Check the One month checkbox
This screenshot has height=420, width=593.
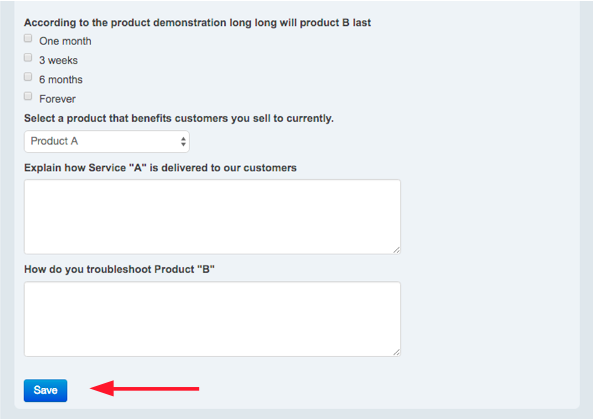(x=28, y=38)
